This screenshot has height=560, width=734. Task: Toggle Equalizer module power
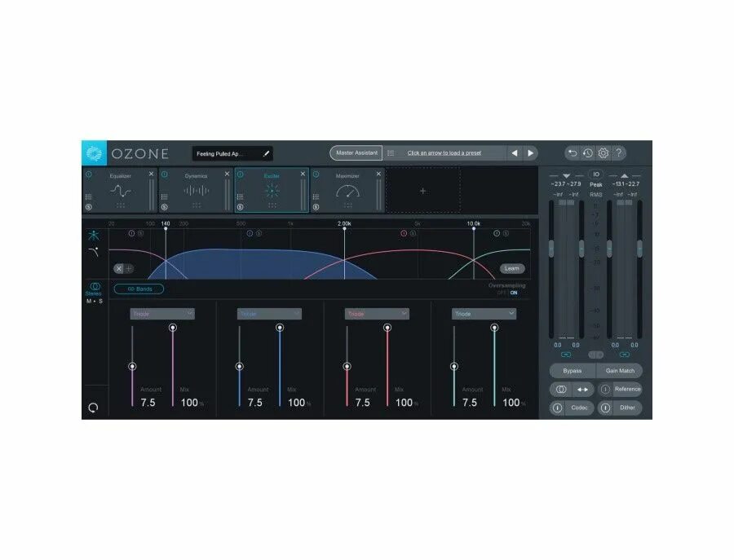(88, 174)
